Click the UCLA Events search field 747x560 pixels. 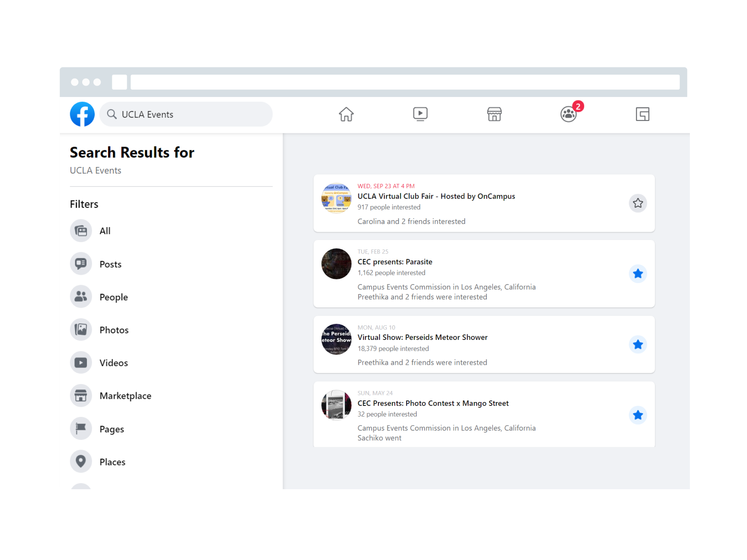click(186, 114)
